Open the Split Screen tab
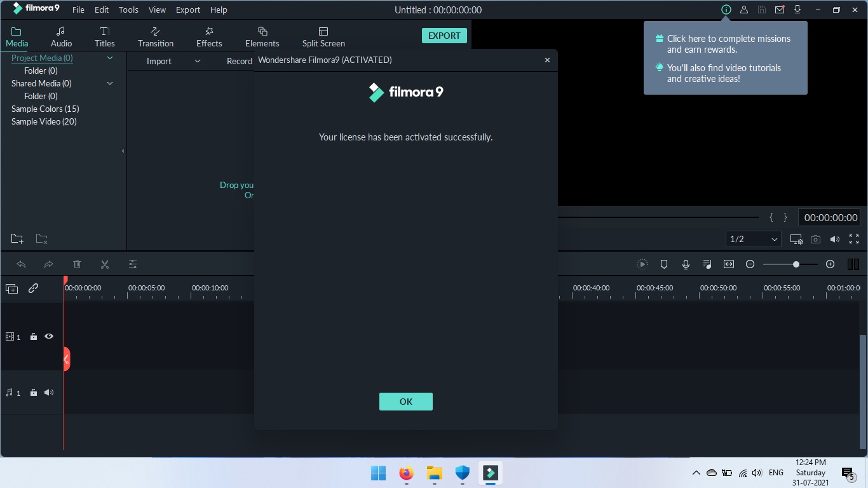868x488 pixels. coord(323,37)
